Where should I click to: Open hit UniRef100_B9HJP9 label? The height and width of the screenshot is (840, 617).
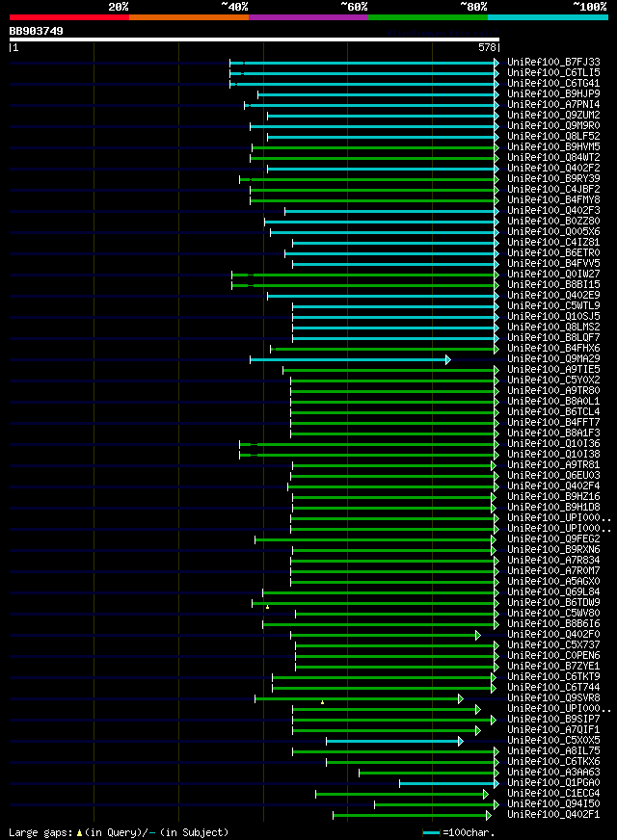click(x=553, y=93)
